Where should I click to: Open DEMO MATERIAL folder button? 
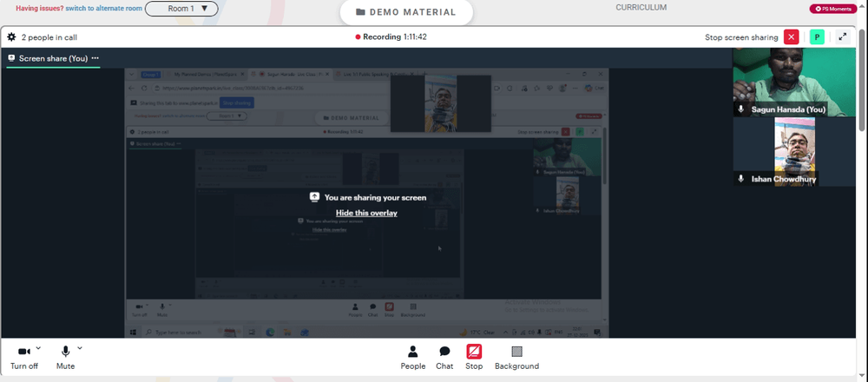tap(406, 12)
